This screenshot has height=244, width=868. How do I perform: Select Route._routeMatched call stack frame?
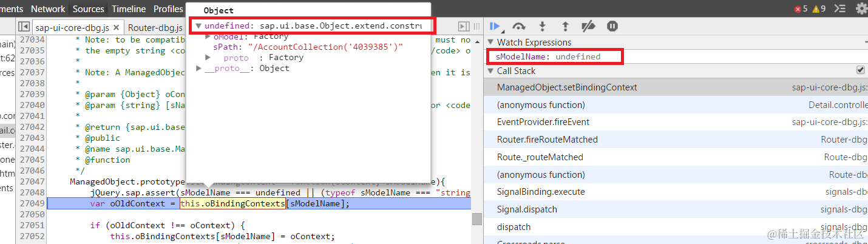676,157
